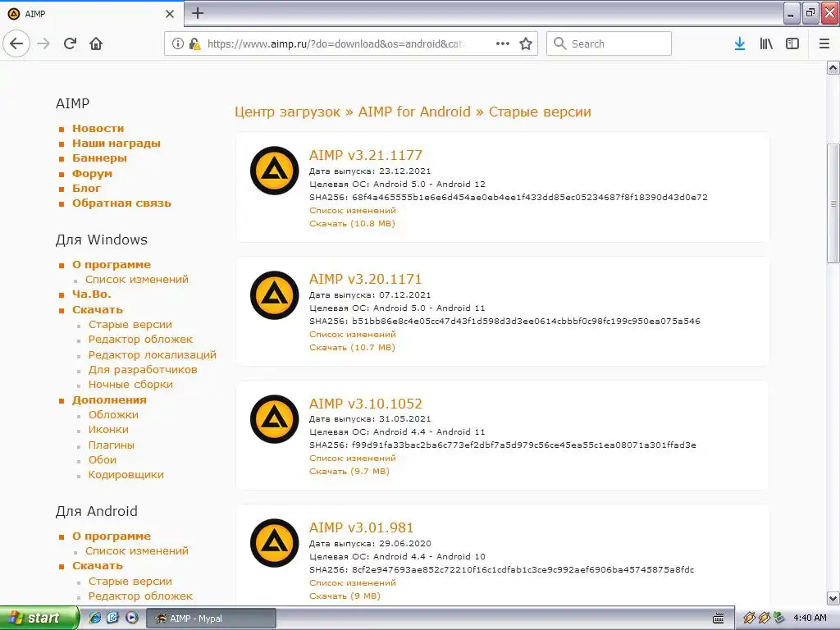Image resolution: width=840 pixels, height=630 pixels.
Task: Toggle the sidebar view icon
Action: (x=792, y=43)
